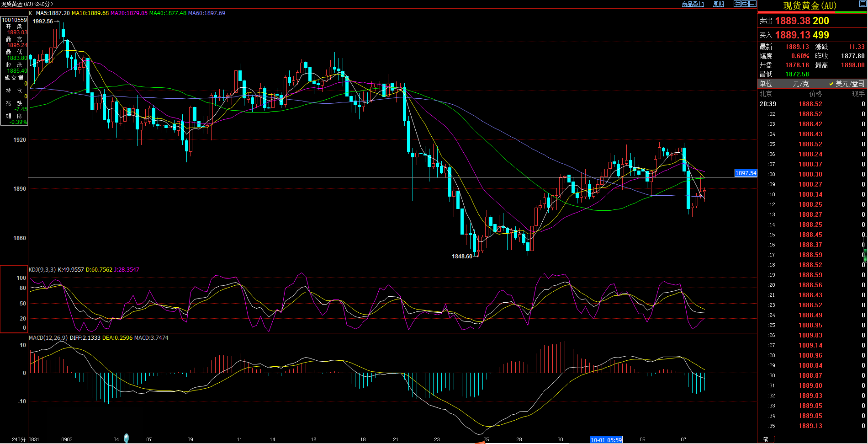Click the red-green buy/sell ratio bar

(x=812, y=13)
